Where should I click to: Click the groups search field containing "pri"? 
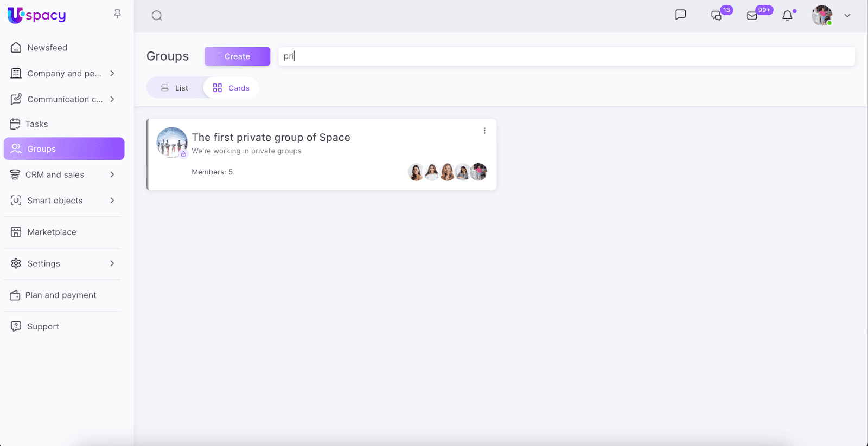click(x=566, y=56)
